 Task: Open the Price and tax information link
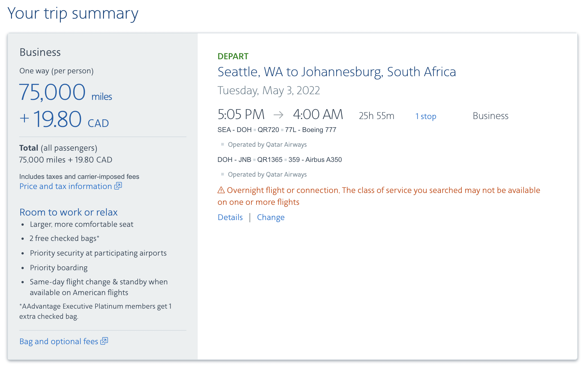point(66,186)
